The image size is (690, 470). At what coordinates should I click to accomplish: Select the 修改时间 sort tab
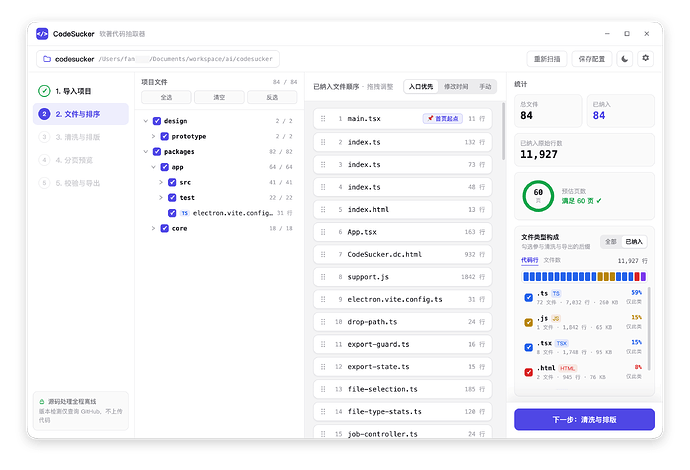[x=456, y=87]
